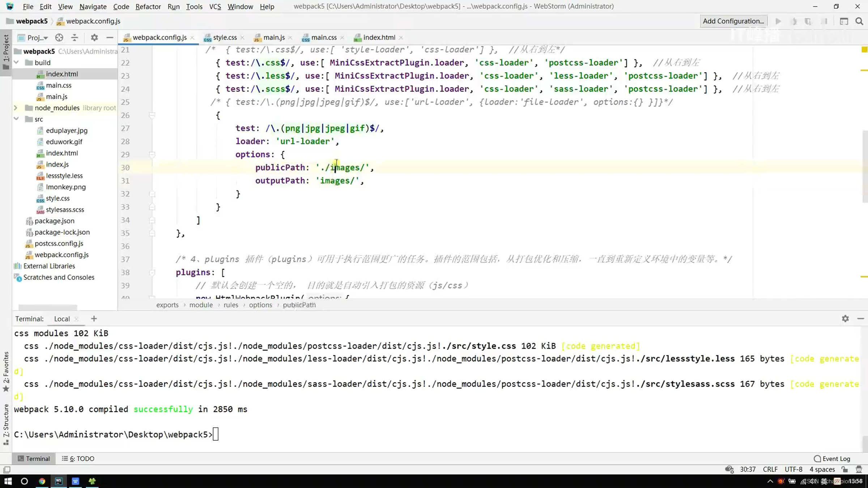This screenshot has height=488, width=868.
Task: Click the 'module' breadcrumb below editor
Action: [x=201, y=305]
